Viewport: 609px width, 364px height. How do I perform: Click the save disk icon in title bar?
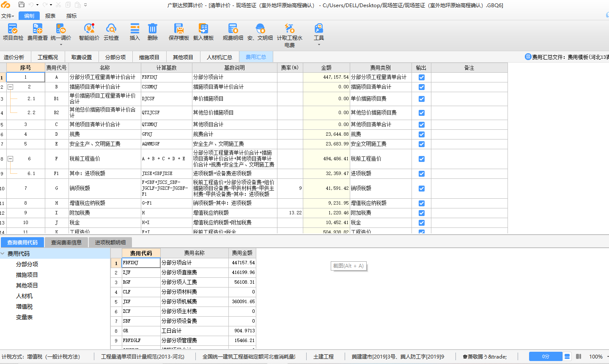pyautogui.click(x=22, y=5)
